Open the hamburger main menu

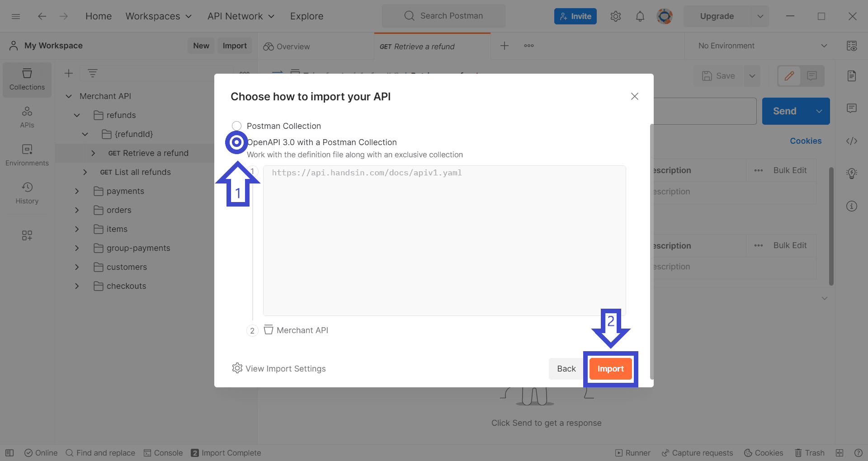click(x=16, y=16)
